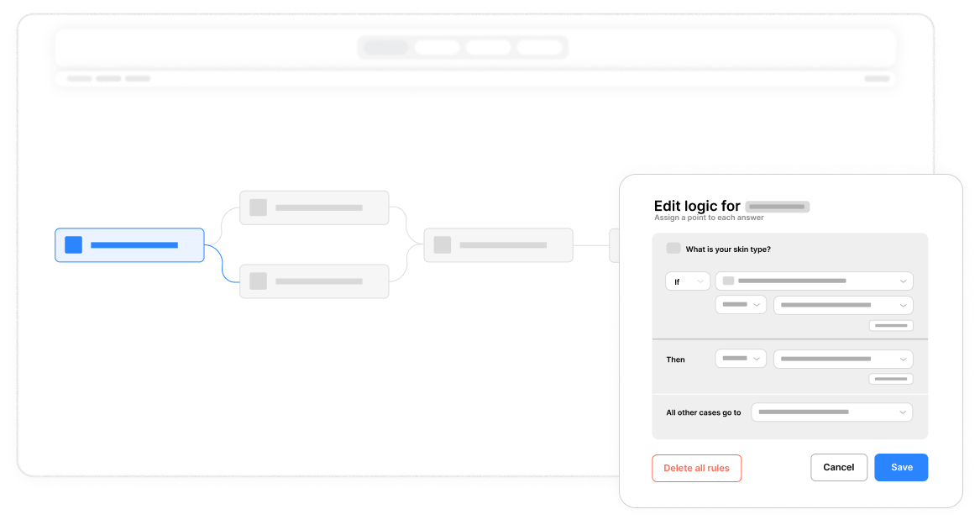Image resolution: width=980 pixels, height=525 pixels.
Task: Open answer value dropdown under If row
Action: 843,305
